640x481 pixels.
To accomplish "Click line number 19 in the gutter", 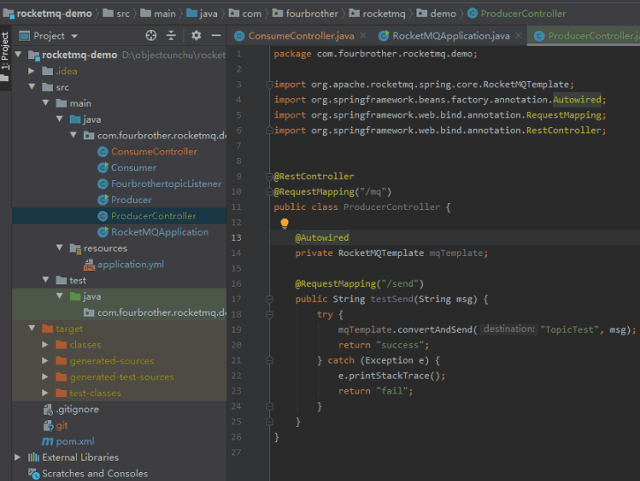I will tap(236, 330).
